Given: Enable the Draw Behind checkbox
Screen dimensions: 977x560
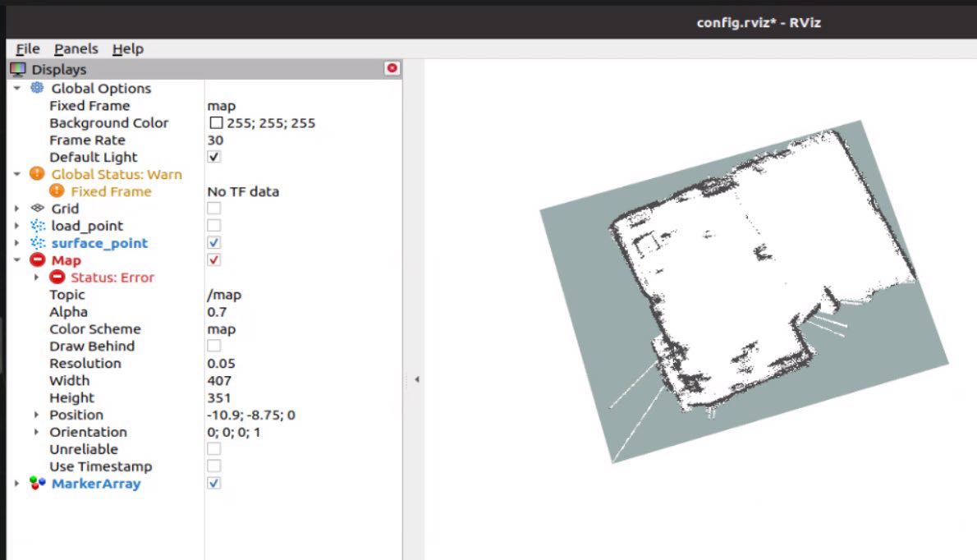Looking at the screenshot, I should coord(213,346).
